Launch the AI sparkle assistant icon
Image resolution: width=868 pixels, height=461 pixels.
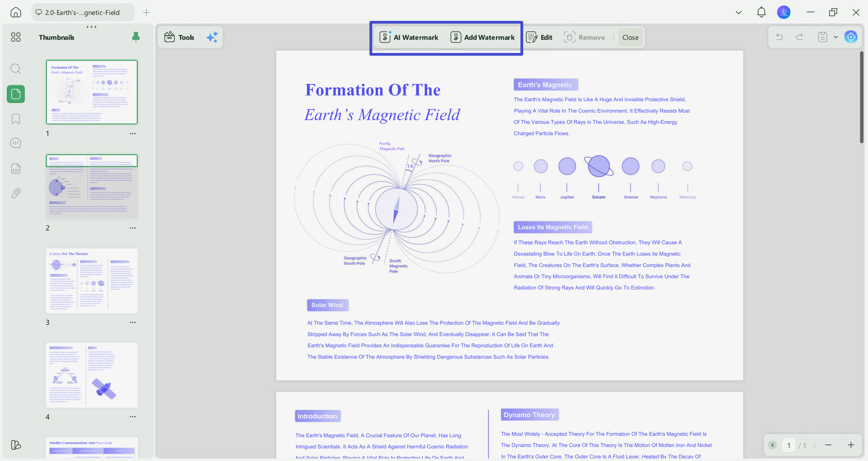click(x=212, y=37)
